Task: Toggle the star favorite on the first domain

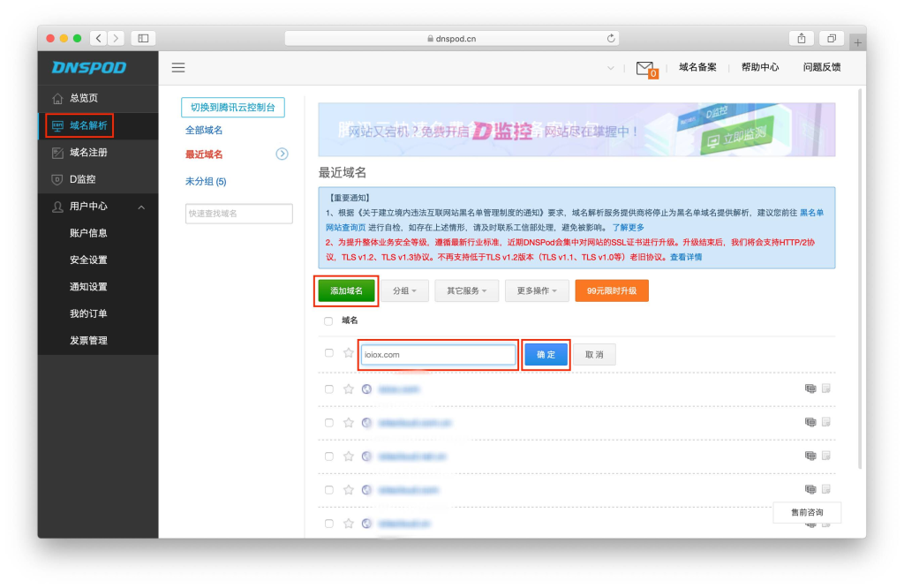Action: click(348, 388)
